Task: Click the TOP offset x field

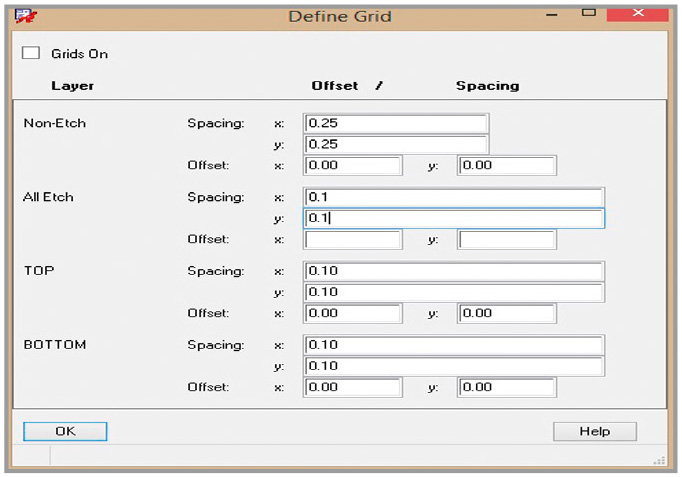Action: coord(353,314)
